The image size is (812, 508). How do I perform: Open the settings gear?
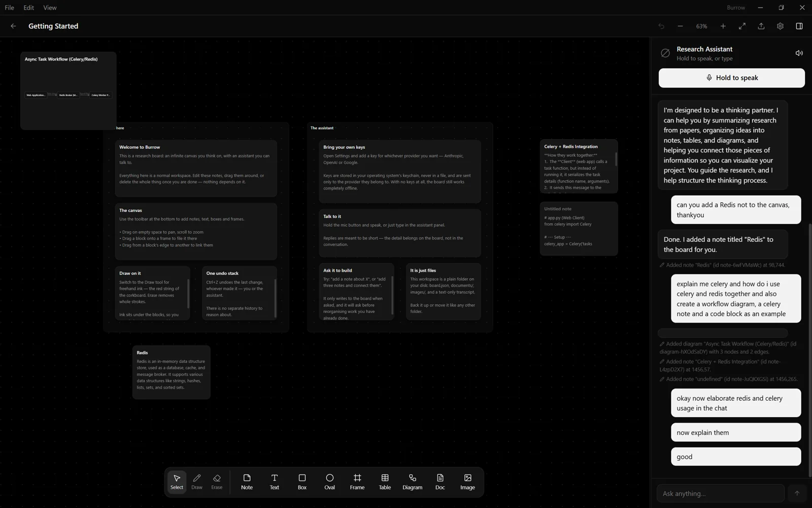(x=780, y=26)
